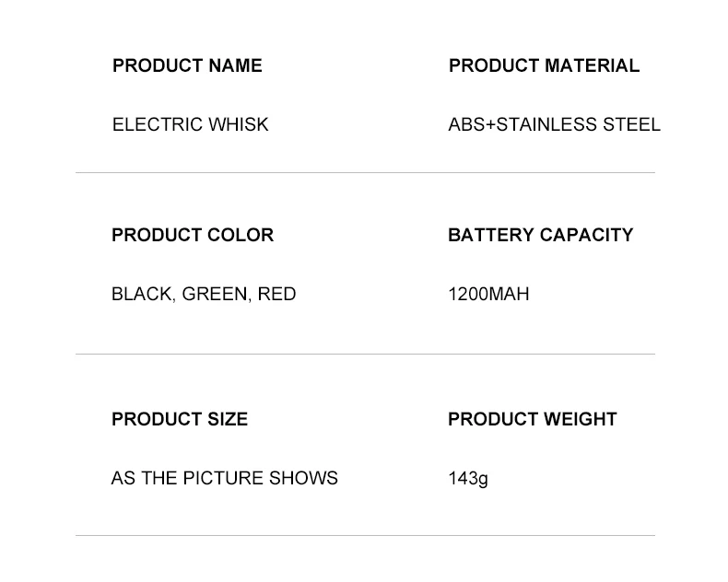The image size is (728, 582).
Task: Click the PRODUCT SIZE heading
Action: coord(180,419)
